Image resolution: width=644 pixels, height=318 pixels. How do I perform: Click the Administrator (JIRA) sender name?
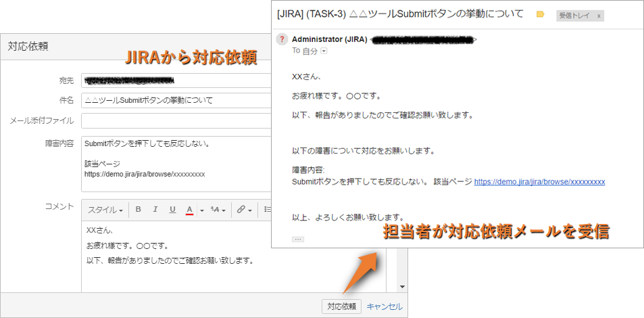[x=329, y=39]
